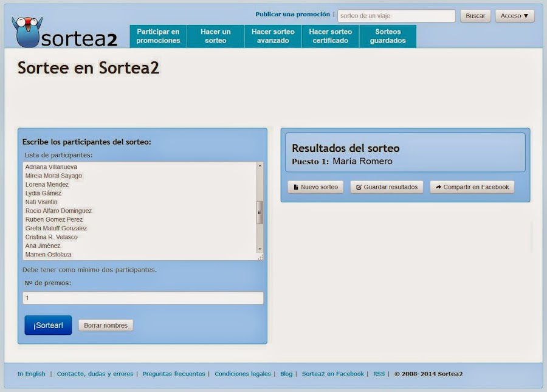547x392 pixels.
Task: Click participant Ana Jiménez
Action: coord(43,246)
